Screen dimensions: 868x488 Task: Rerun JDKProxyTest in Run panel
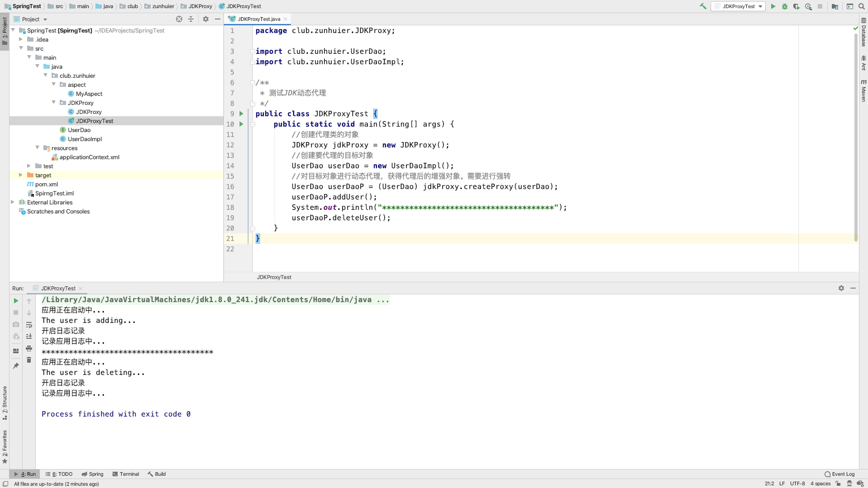coord(16,301)
